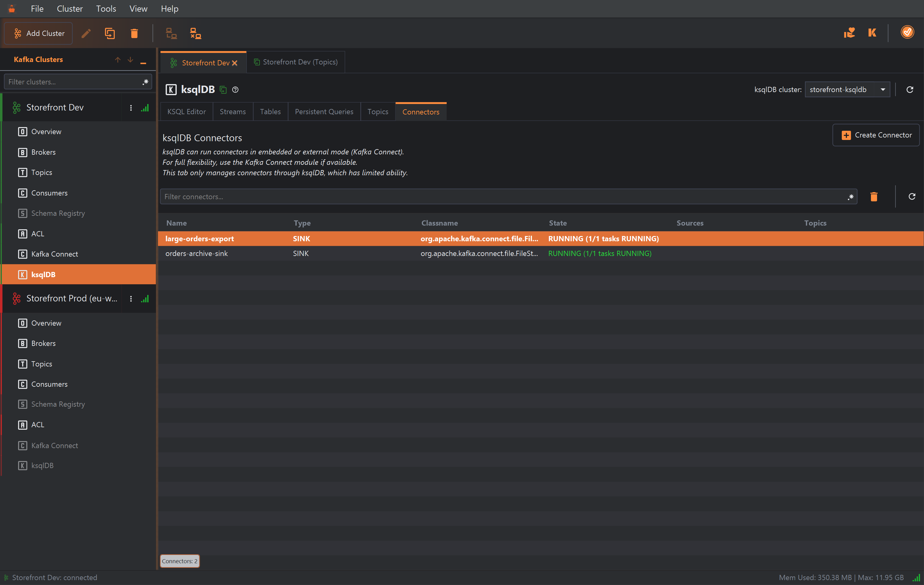Open Storefront Dev cluster options menu

coord(131,108)
